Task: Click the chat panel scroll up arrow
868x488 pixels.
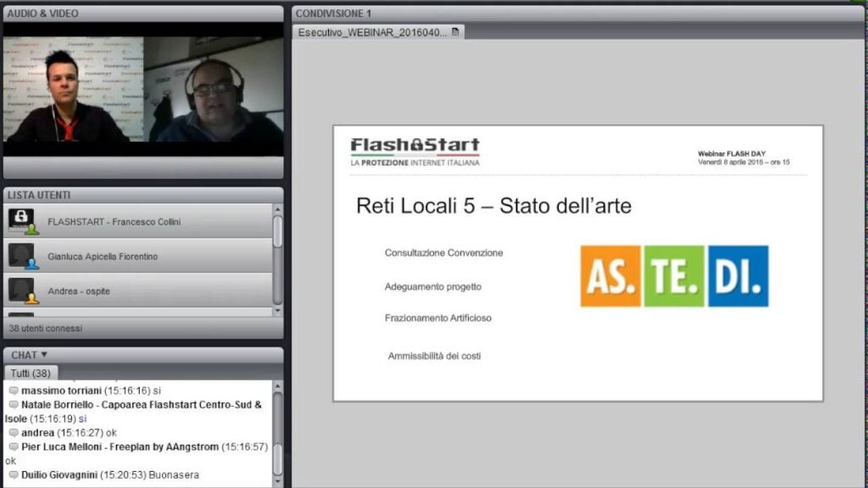Action: [278, 385]
